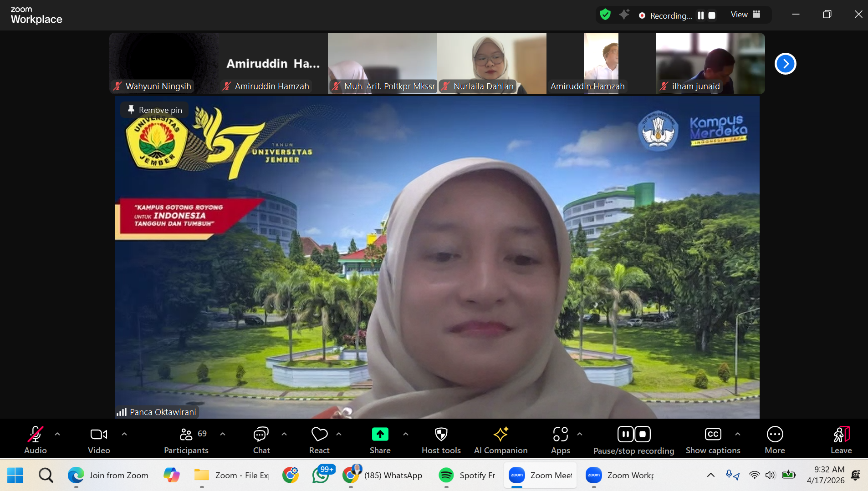Unmute via the Audio microphone icon
Viewport: 868px width, 491px height.
click(x=35, y=435)
